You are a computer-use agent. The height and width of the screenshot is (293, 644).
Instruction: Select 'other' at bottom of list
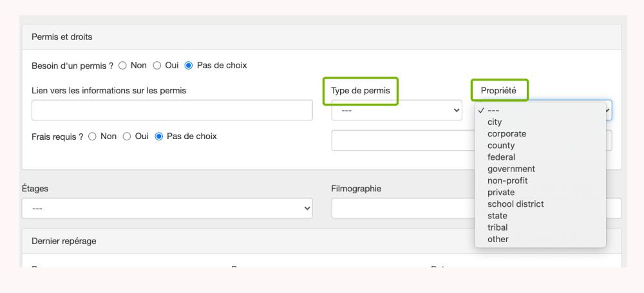498,239
